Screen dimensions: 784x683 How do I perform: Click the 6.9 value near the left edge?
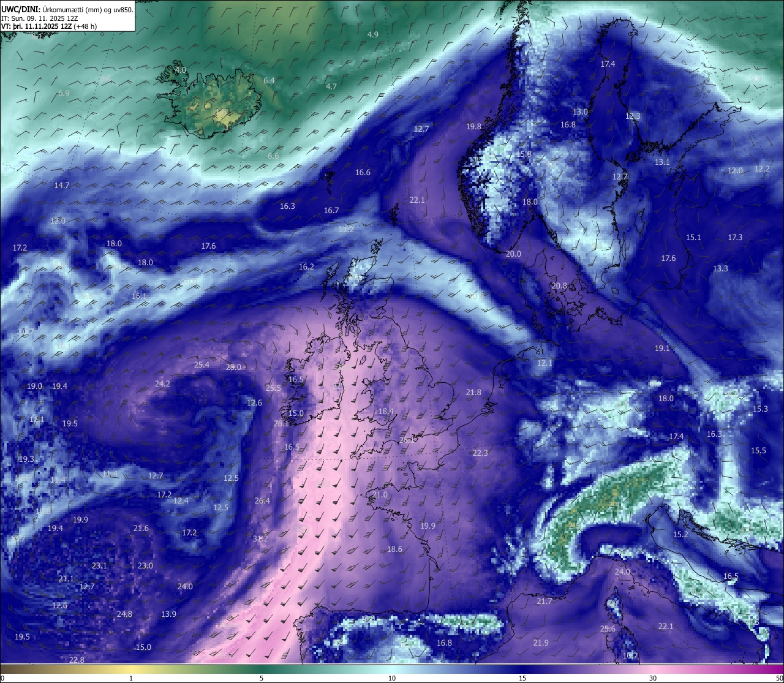[x=64, y=93]
